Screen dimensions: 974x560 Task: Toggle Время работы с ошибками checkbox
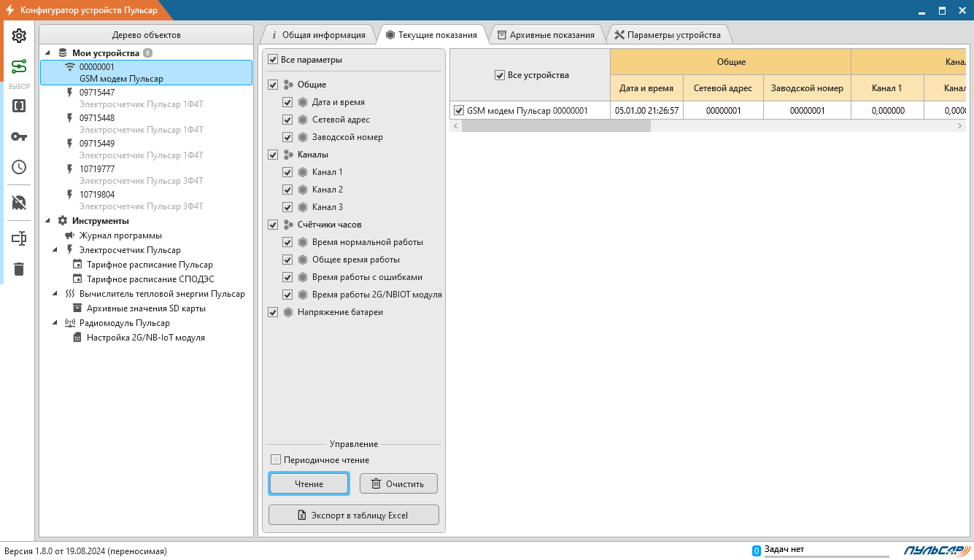click(287, 277)
